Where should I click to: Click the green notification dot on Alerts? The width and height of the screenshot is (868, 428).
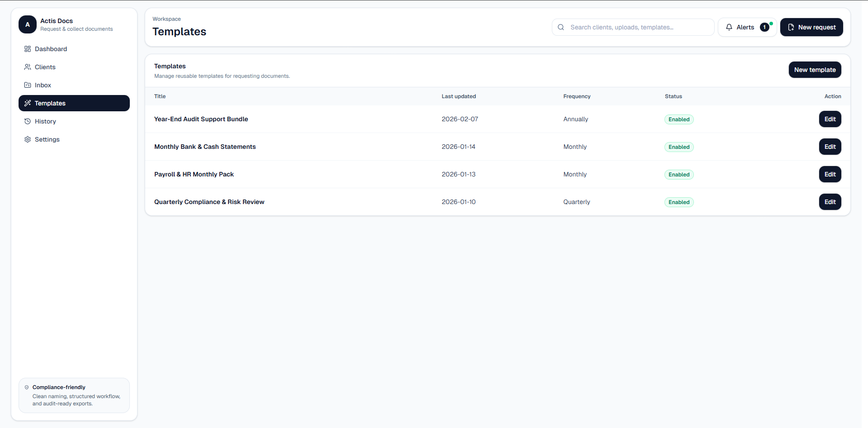point(771,23)
